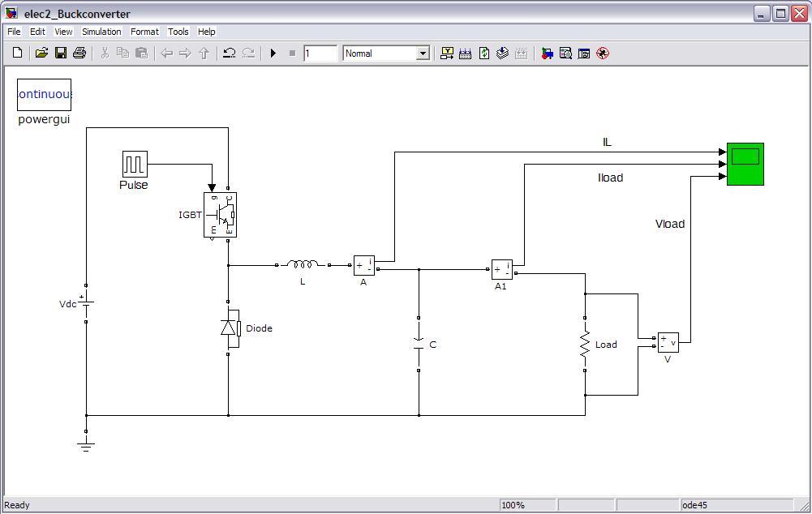Open the Simulation menu
Image resolution: width=812 pixels, height=514 pixels.
[x=101, y=32]
